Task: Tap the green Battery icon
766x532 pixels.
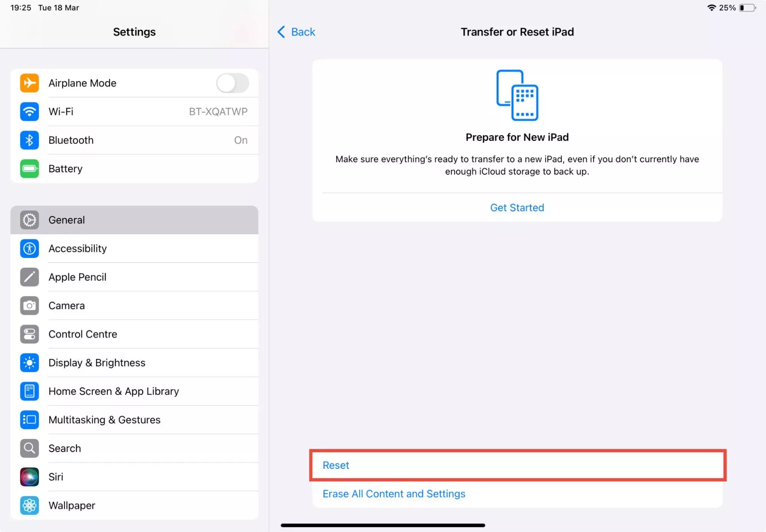Action: pos(30,169)
